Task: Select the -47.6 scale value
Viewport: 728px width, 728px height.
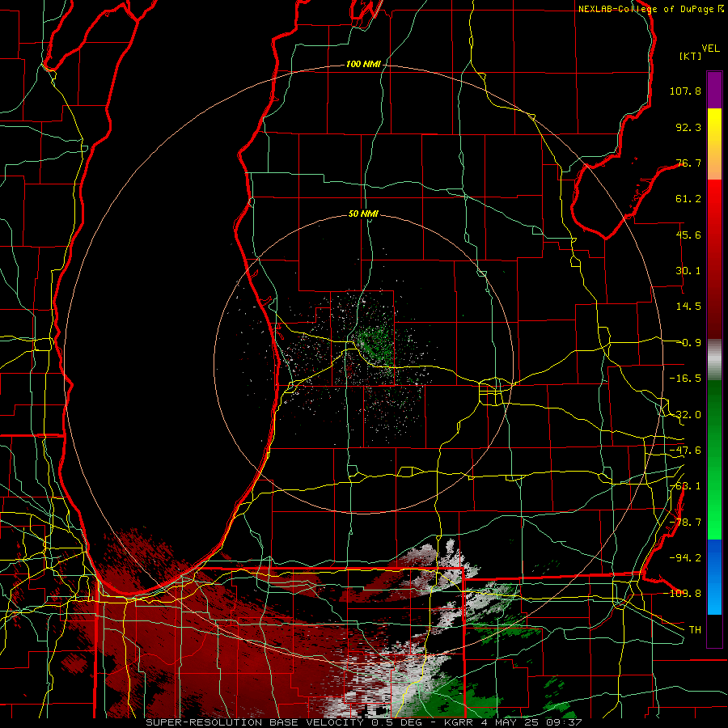Action: click(685, 451)
